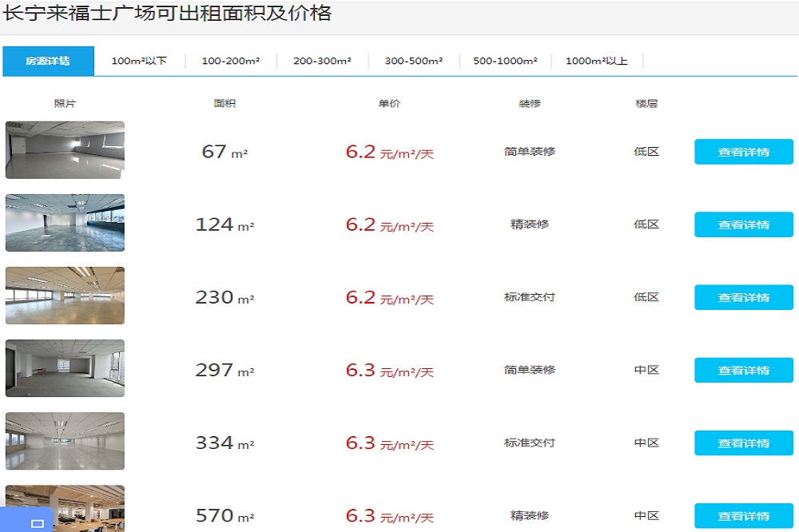
Task: Select the 230 m² area text
Action: [x=225, y=298]
